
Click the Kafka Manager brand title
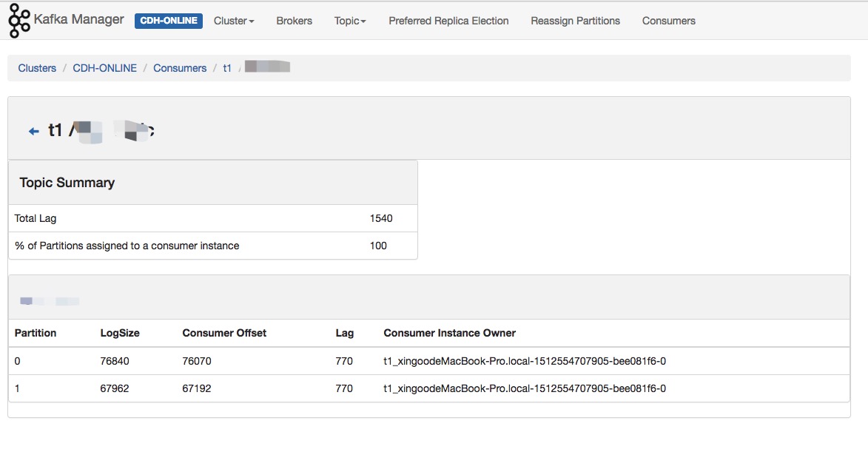(79, 20)
